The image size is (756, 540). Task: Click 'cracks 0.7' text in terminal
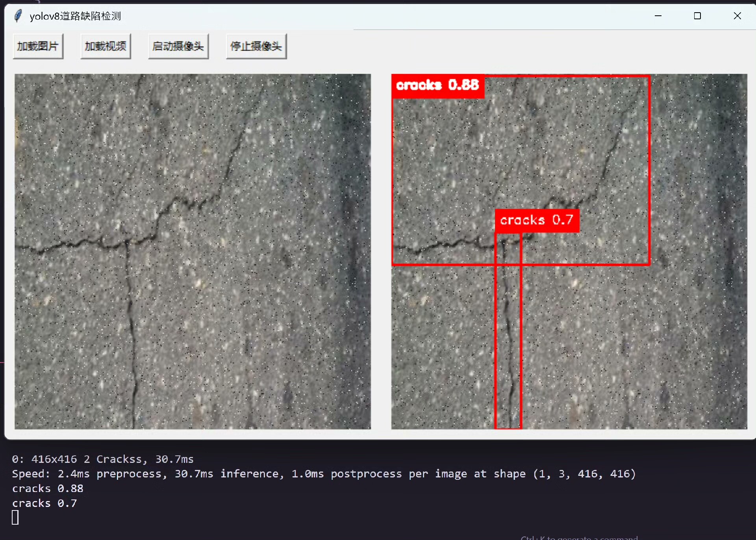point(44,503)
